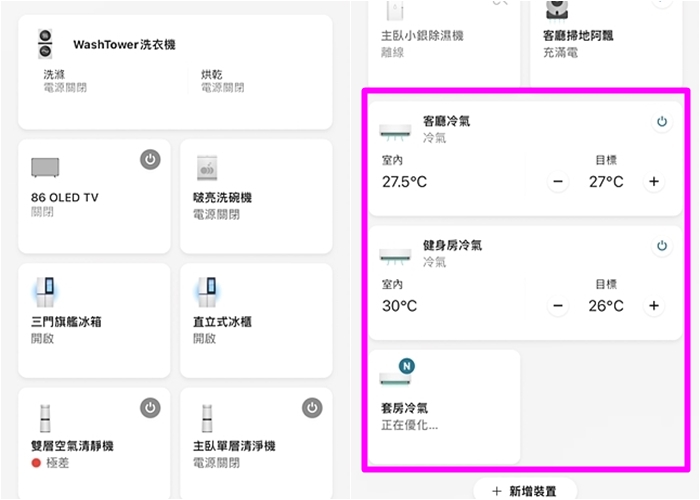The height and width of the screenshot is (500, 700).
Task: Lower 健身房冷氣 target temperature with minus
Action: tap(558, 306)
